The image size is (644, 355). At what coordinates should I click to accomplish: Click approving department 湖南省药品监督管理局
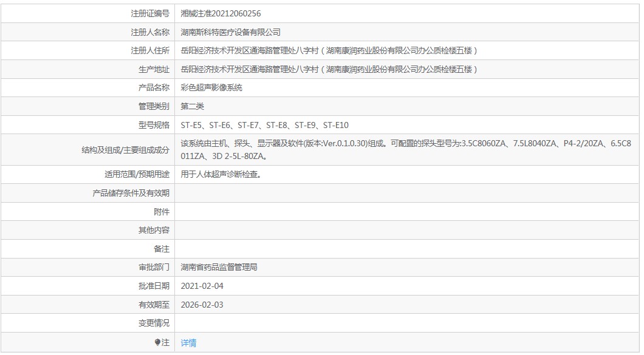click(219, 267)
